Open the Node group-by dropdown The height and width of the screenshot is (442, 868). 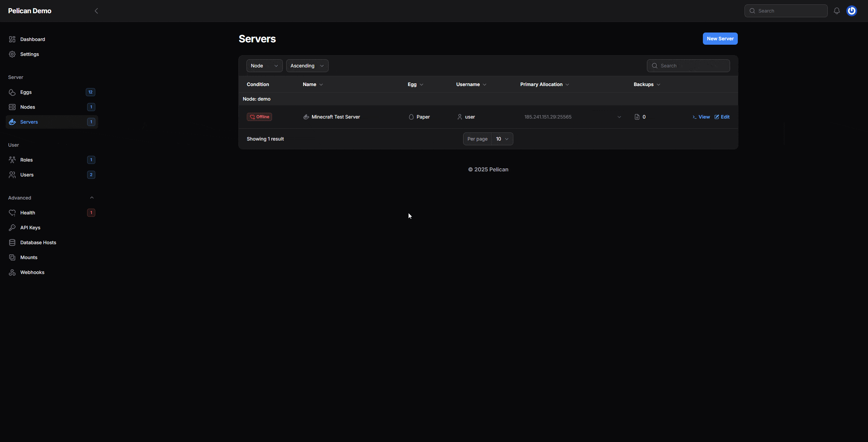264,66
